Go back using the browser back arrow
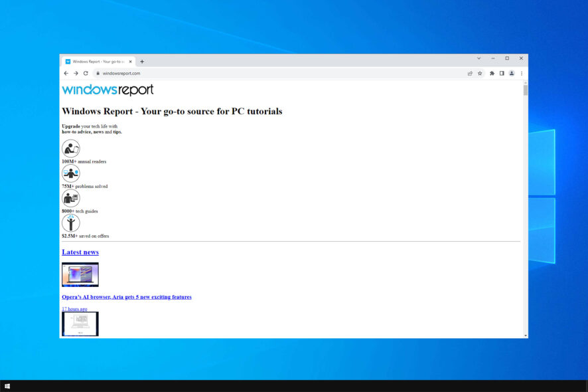Viewport: 588px width, 392px height. click(x=66, y=73)
